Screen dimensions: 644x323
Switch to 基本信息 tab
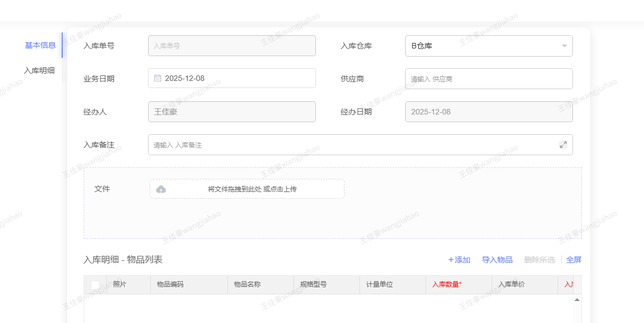pyautogui.click(x=40, y=45)
